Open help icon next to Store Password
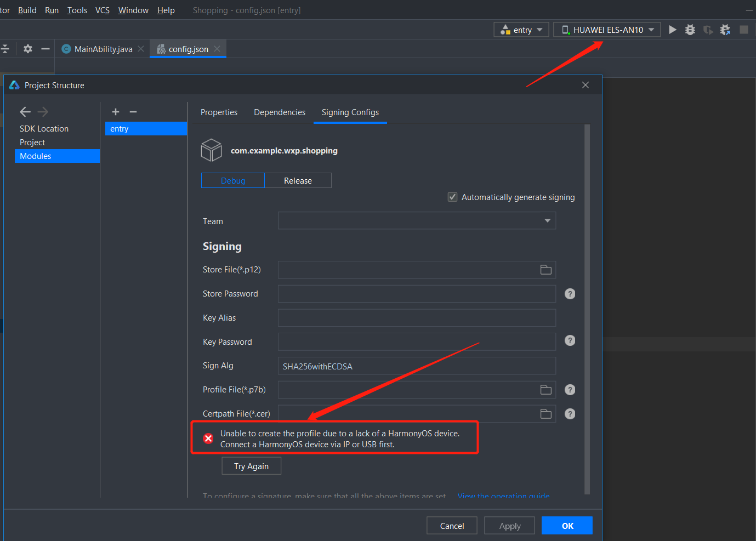The width and height of the screenshot is (756, 541). 570,294
